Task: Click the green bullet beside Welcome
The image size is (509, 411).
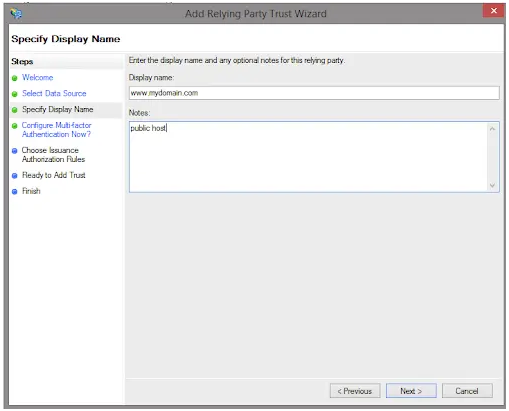Action: click(x=14, y=78)
